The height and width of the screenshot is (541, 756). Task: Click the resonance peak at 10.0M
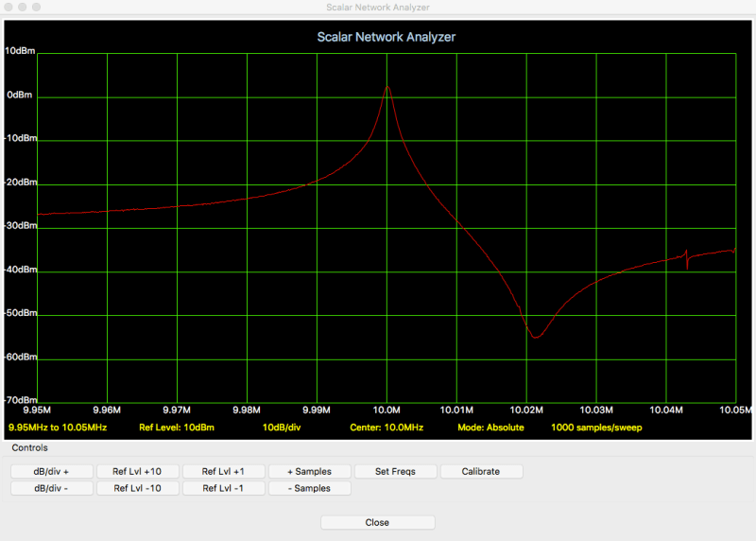point(387,87)
